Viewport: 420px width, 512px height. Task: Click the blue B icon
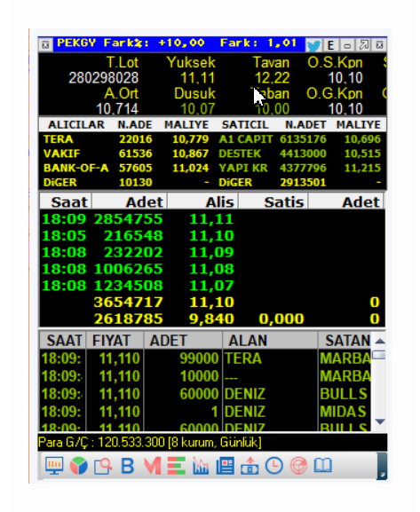point(128,466)
